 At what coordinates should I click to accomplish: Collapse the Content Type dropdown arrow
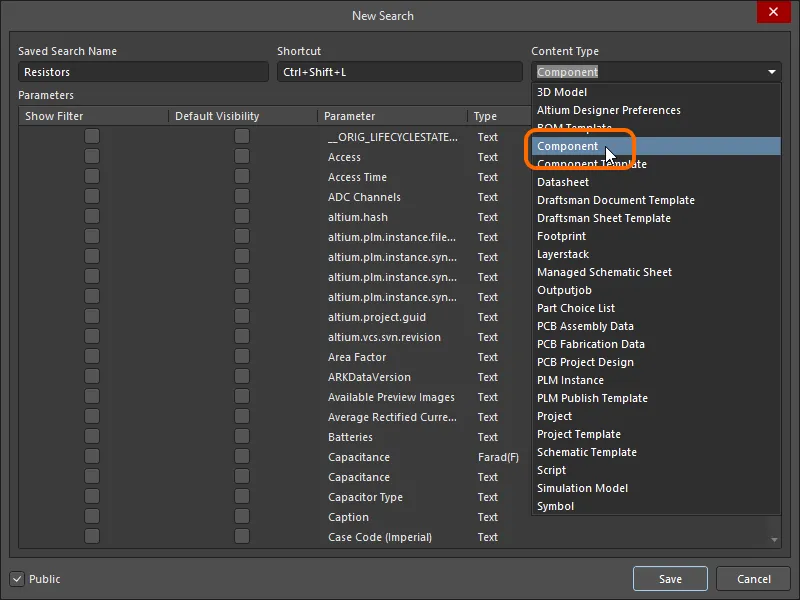[771, 71]
